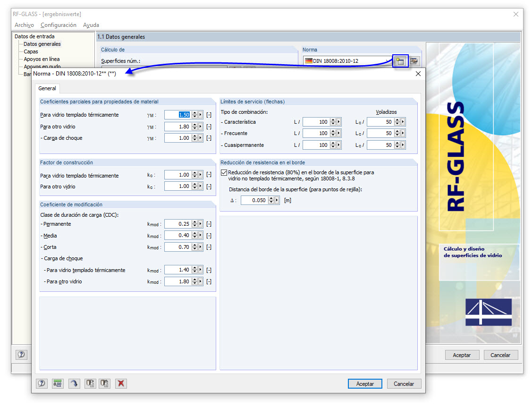Viewport: 532px width, 408px height.
Task: Increase Característica L/ limit with spinner up
Action: tap(333, 120)
